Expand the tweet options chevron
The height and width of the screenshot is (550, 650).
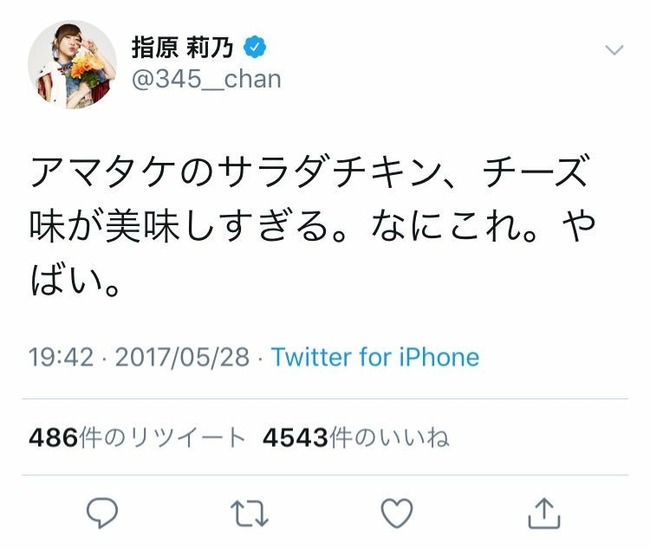point(614,50)
